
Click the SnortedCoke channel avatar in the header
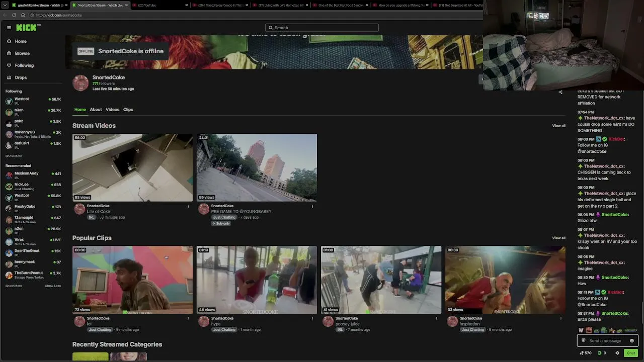point(80,83)
